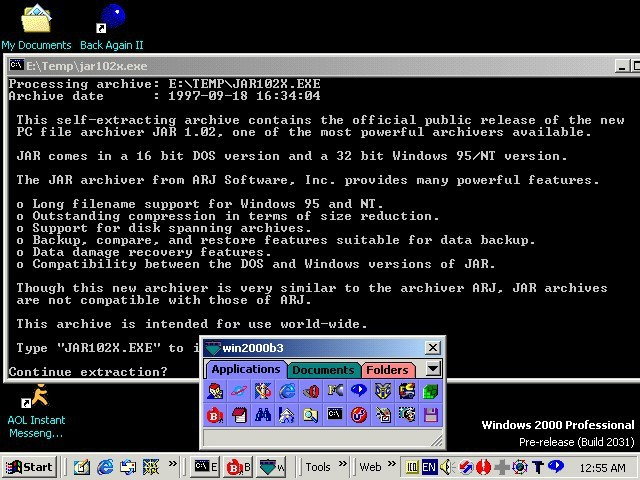Launch the rocket on blue background icon
The image size is (640, 480).
pyautogui.click(x=263, y=391)
